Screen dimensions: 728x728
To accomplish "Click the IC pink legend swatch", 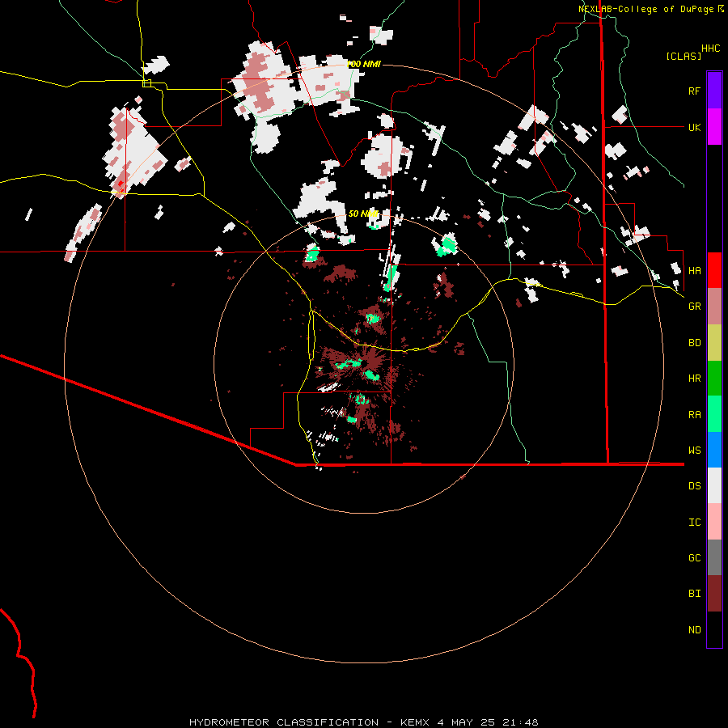I will [714, 522].
